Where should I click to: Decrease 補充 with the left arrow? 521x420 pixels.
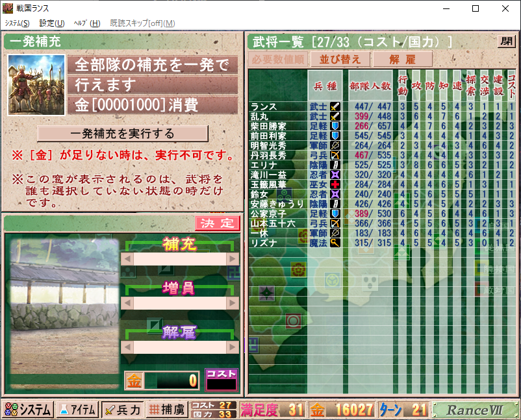127,259
